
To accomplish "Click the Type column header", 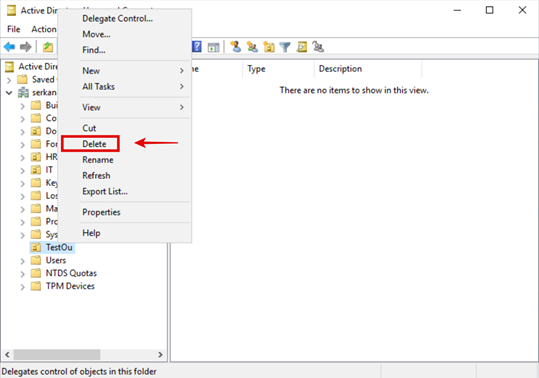I will pos(278,69).
